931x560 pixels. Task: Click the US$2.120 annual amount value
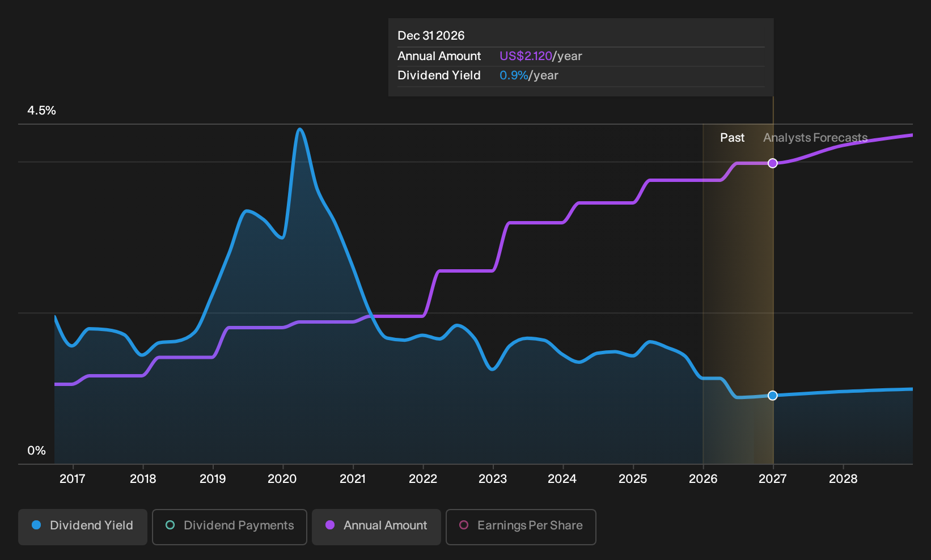tap(526, 56)
